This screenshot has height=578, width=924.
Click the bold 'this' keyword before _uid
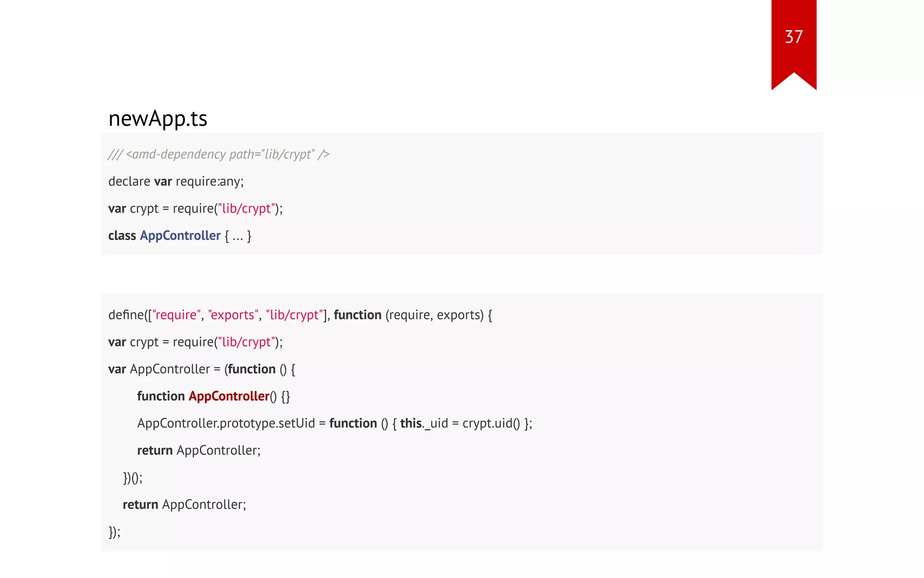[411, 424]
